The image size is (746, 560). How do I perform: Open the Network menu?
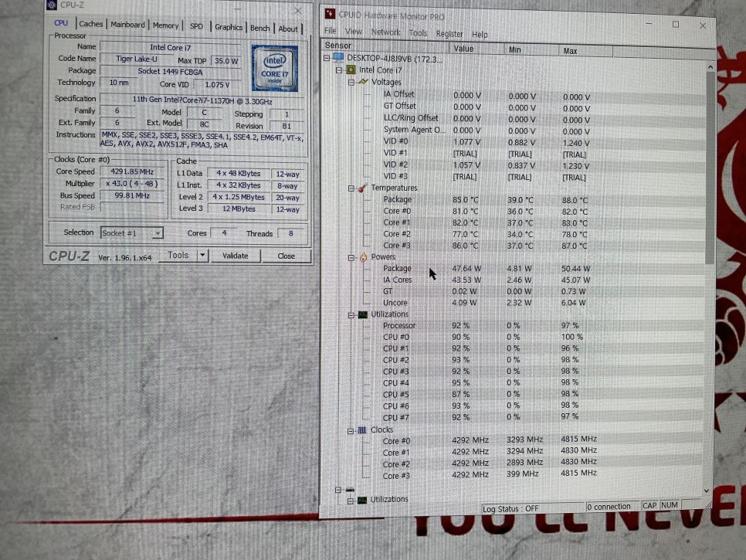[x=386, y=32]
